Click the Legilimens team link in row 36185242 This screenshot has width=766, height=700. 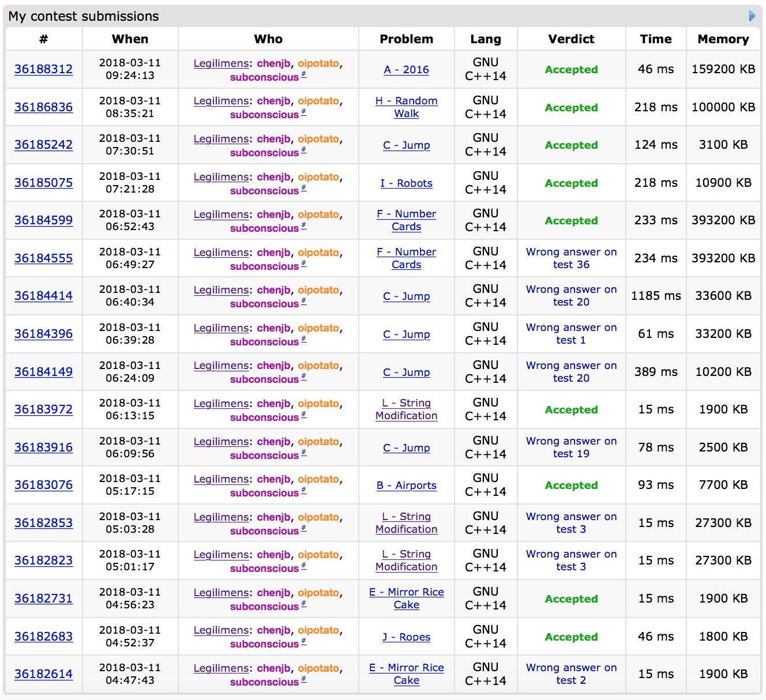coord(221,139)
